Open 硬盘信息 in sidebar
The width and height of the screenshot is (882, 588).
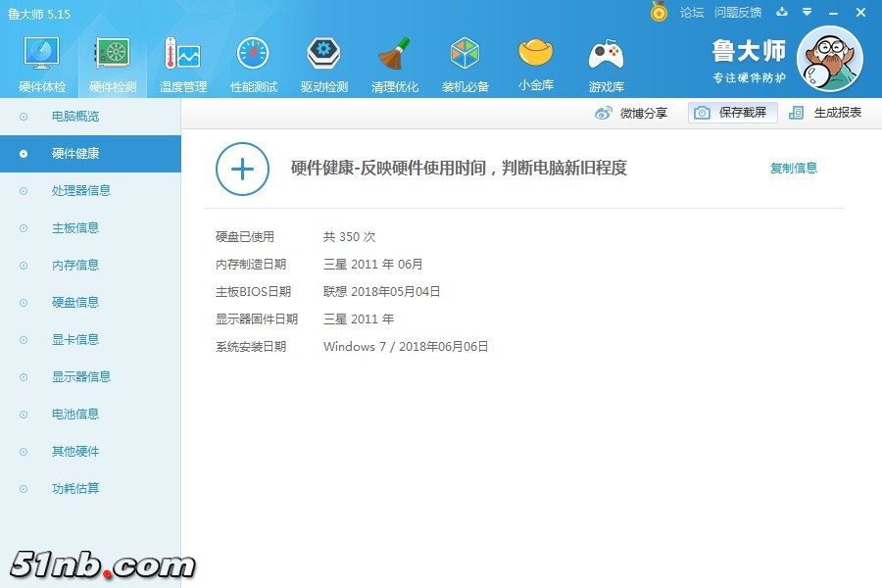click(75, 303)
